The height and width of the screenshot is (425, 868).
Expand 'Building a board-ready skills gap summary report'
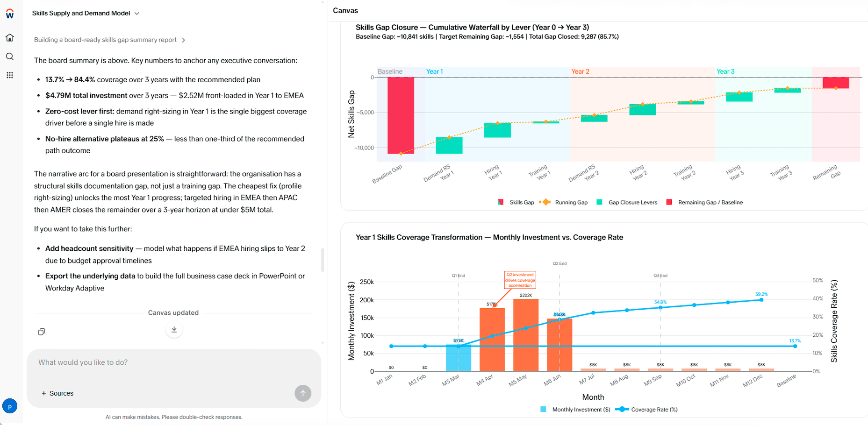(x=109, y=40)
